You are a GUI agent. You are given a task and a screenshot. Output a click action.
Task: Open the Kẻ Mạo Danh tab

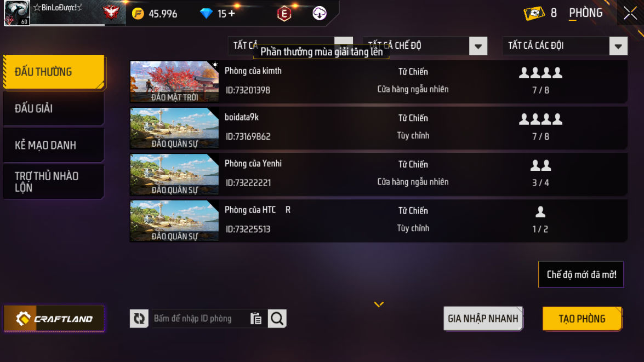tap(54, 145)
